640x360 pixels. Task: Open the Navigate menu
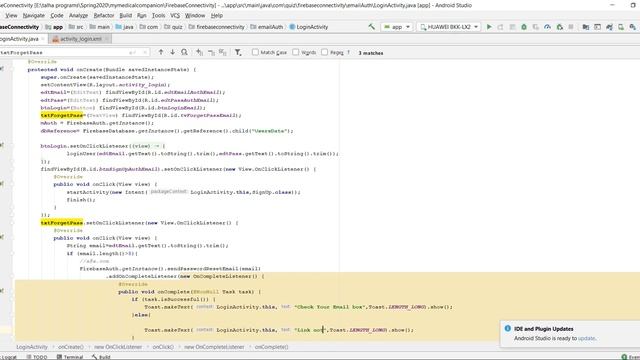(x=33, y=16)
